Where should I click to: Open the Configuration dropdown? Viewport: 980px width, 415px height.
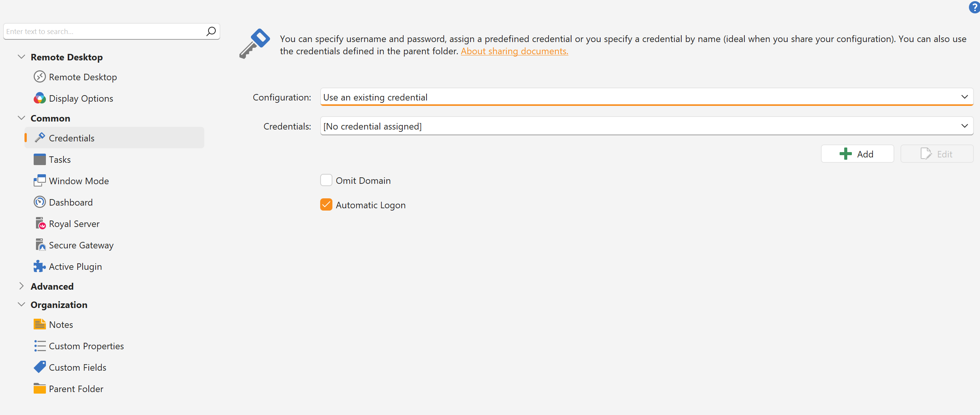(646, 97)
